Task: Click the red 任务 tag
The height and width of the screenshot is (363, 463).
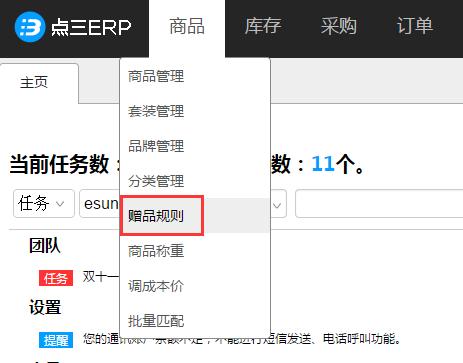Action: tap(56, 278)
